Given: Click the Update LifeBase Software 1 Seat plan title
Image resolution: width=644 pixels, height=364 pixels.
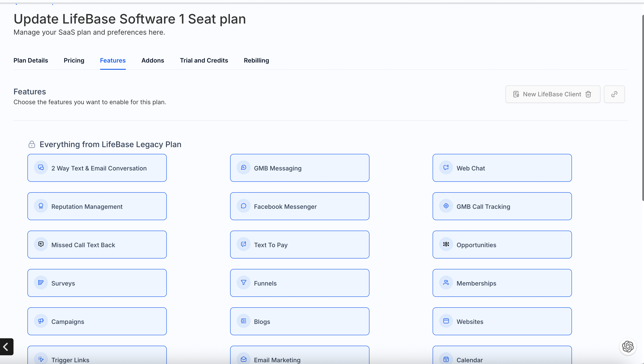Looking at the screenshot, I should click(x=130, y=19).
